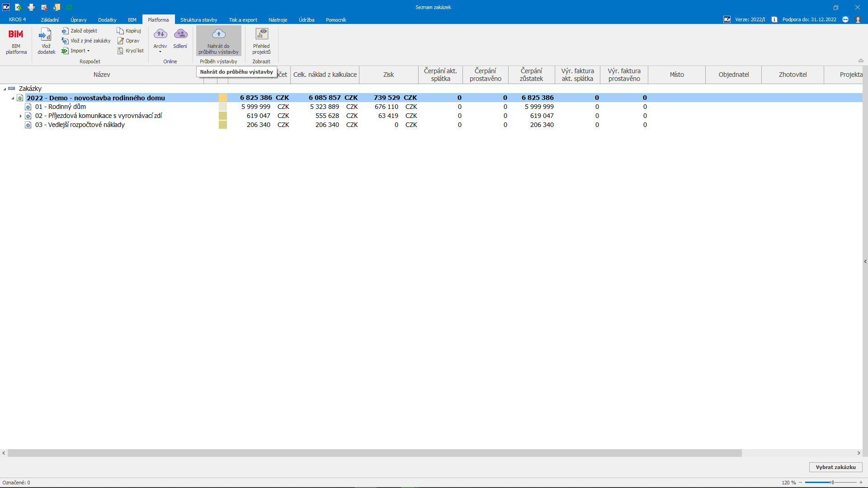Click the yellow swatch in the 2022 Demo row
The height and width of the screenshot is (488, 868).
tap(222, 98)
